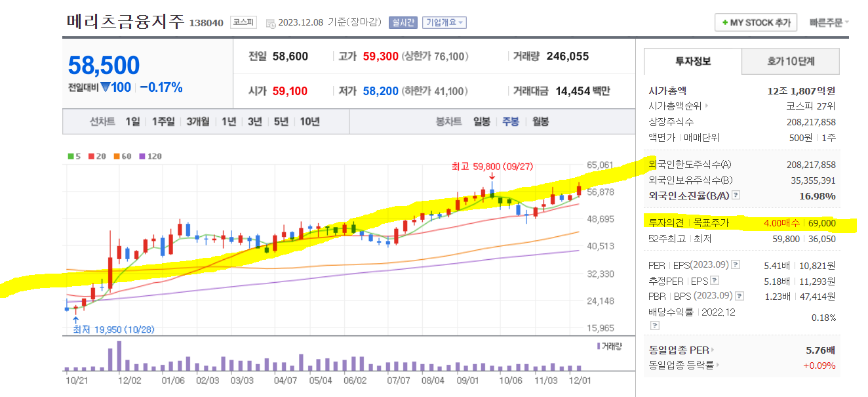Show the 주봉 weekly candlestick chart
Image resolution: width=868 pixels, height=397 pixels.
point(511,121)
